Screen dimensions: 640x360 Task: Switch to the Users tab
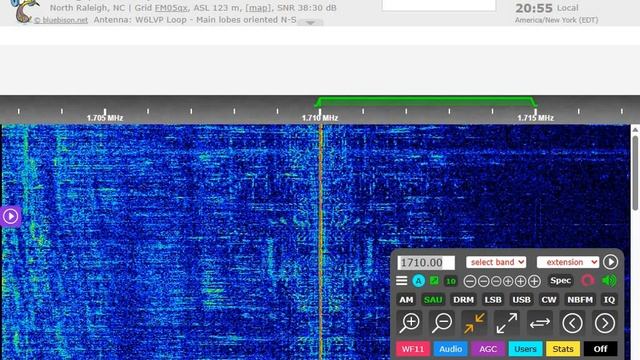point(525,349)
